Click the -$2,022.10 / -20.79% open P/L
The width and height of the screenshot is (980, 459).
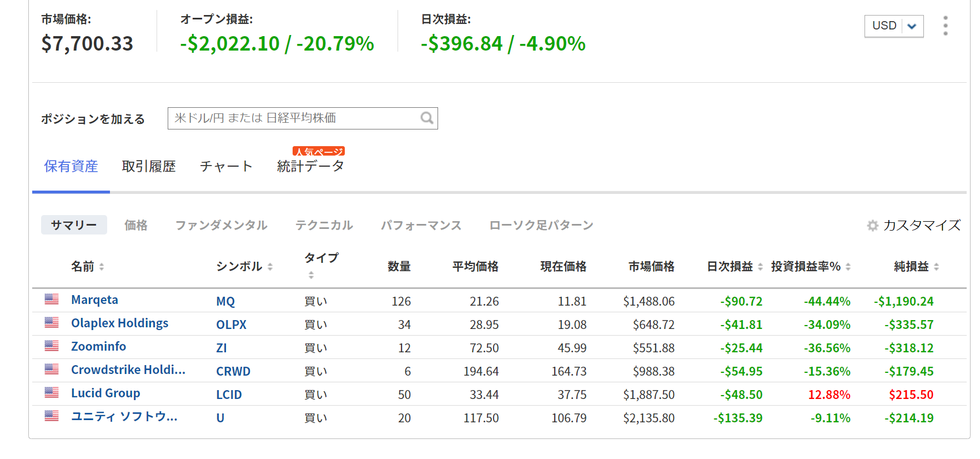pos(277,43)
